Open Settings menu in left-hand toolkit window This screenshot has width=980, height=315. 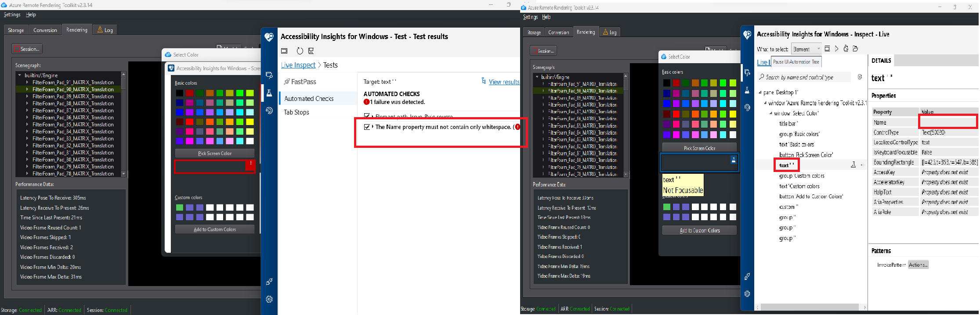pos(12,14)
